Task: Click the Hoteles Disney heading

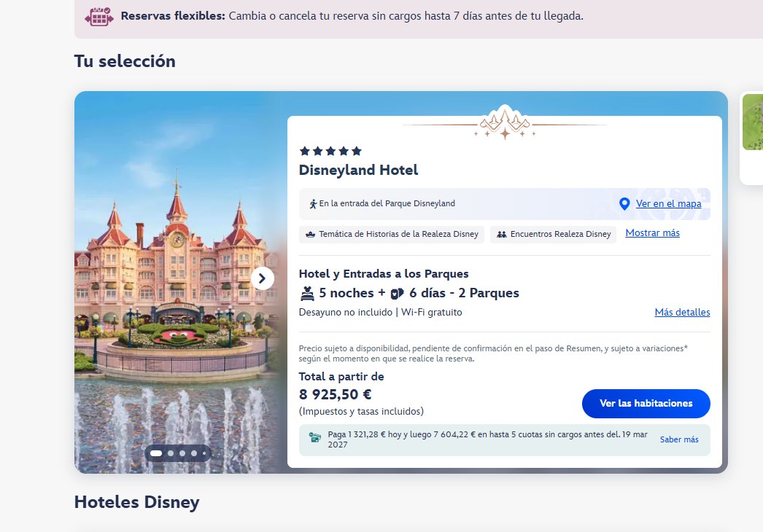Action: [136, 502]
